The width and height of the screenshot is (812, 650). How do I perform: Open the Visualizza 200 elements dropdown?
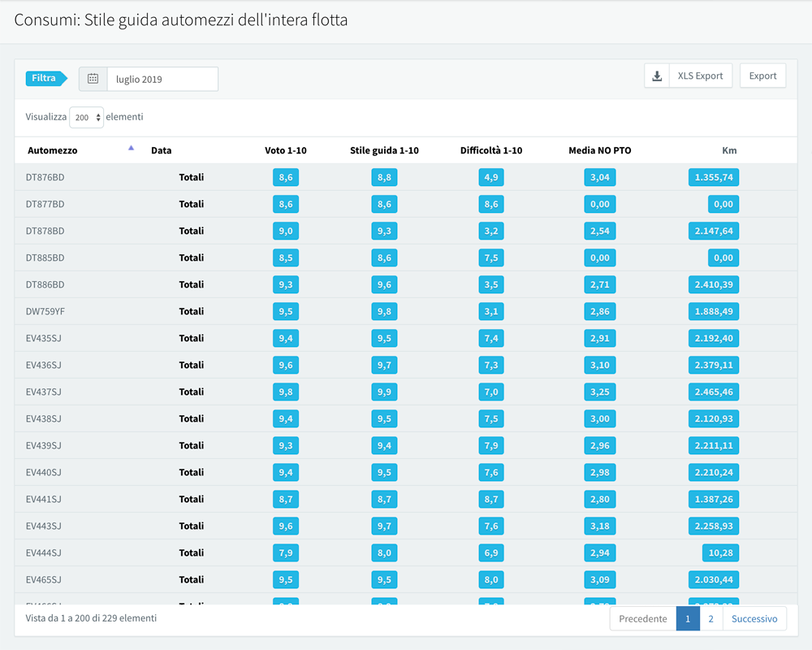pyautogui.click(x=87, y=117)
